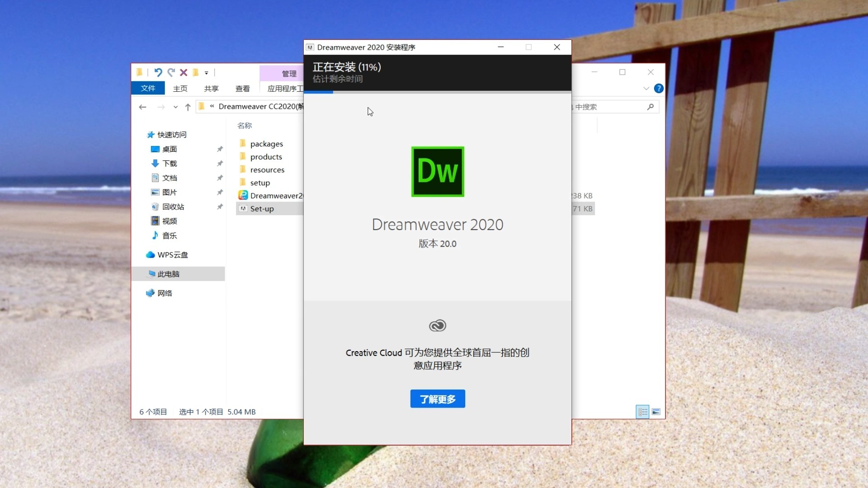
Task: Sort by 名称 column header
Action: tap(245, 126)
